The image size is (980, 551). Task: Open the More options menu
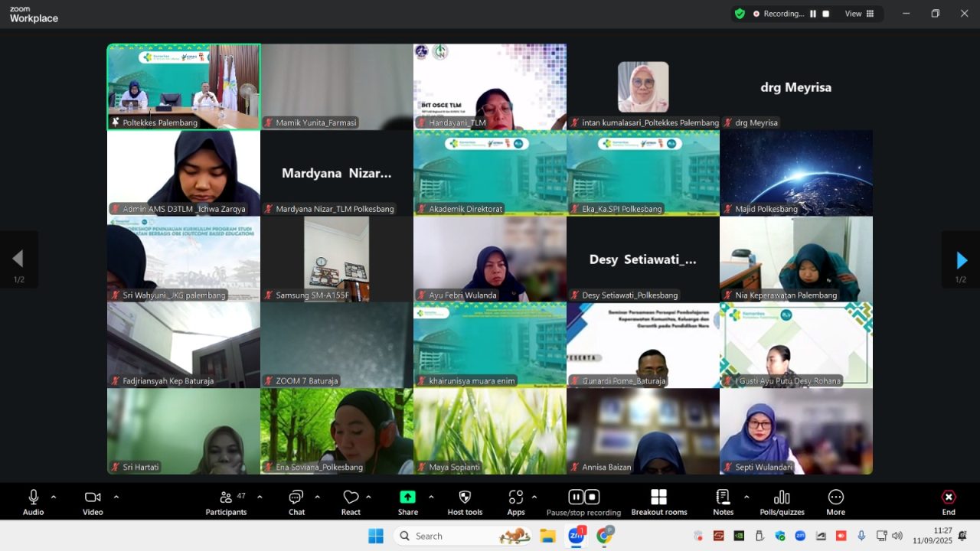click(835, 501)
